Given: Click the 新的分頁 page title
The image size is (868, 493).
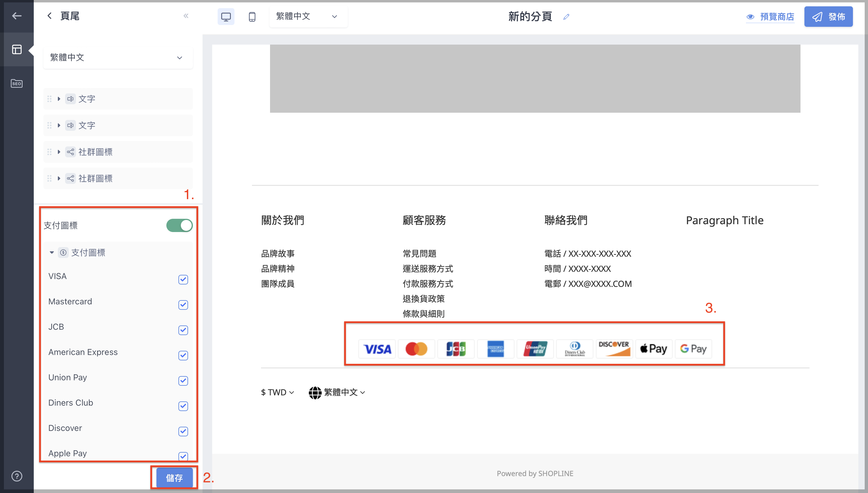Looking at the screenshot, I should click(530, 17).
